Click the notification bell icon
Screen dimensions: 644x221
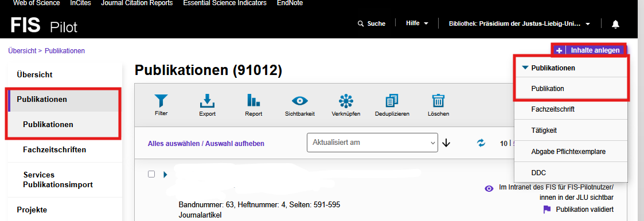[615, 24]
